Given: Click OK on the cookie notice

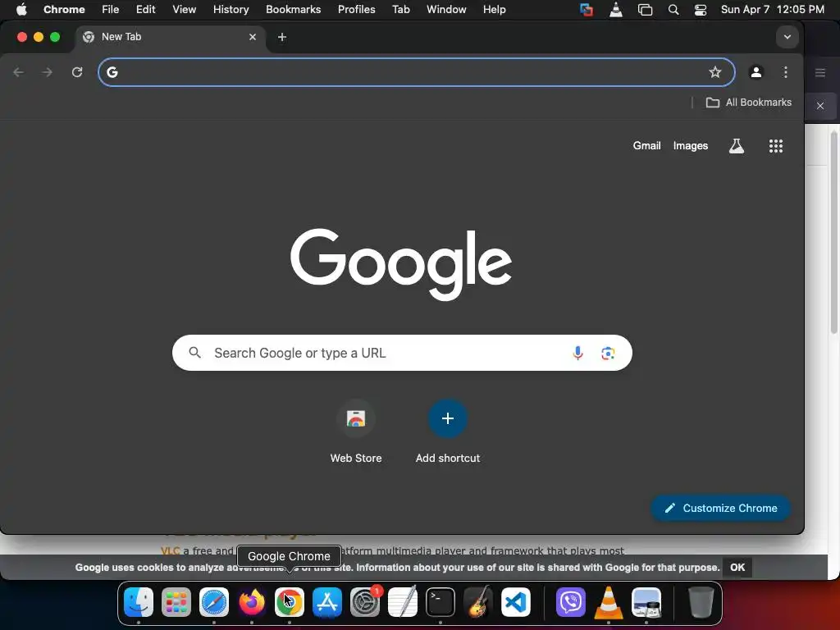Looking at the screenshot, I should pyautogui.click(x=737, y=568).
